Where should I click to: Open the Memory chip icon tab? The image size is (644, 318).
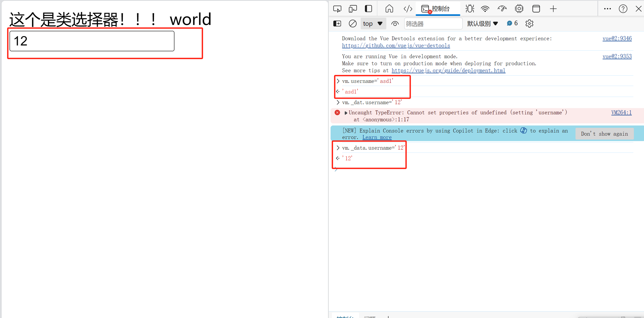[519, 9]
